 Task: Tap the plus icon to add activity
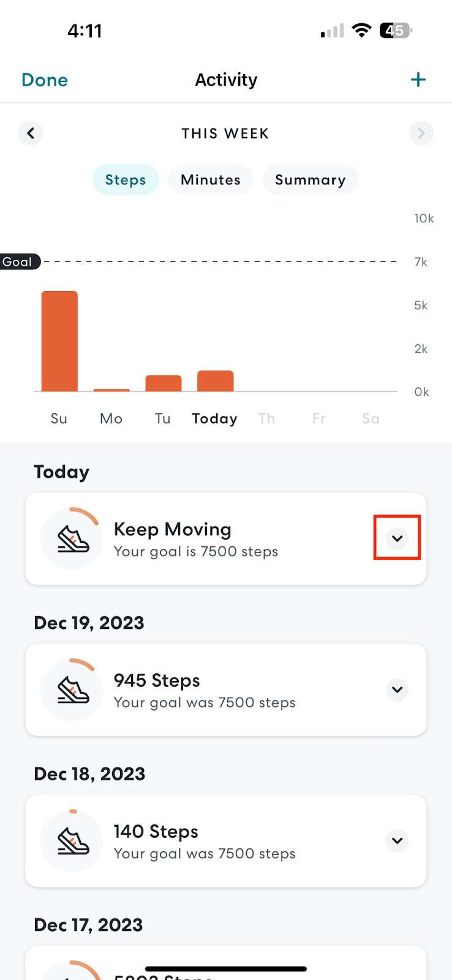(x=418, y=80)
